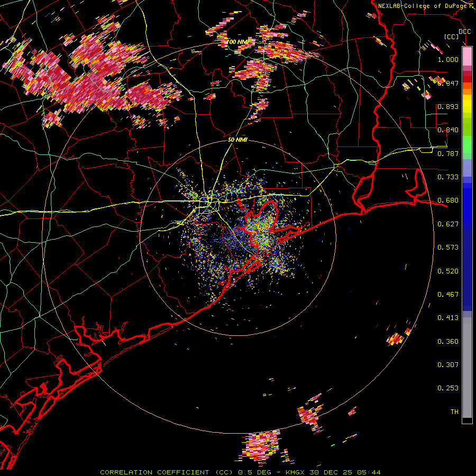Pick the bright green segment of color bar
Screen dimensions: 476x476
tap(467, 144)
